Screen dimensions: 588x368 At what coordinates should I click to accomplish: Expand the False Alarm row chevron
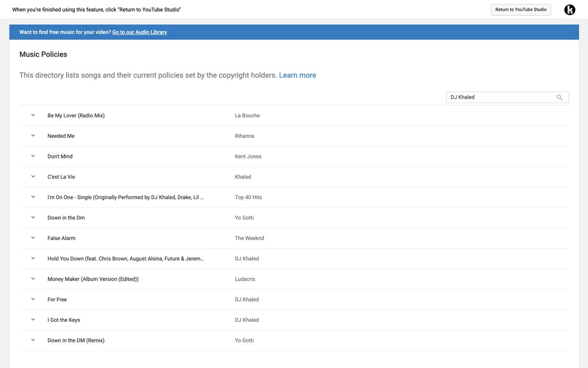[33, 238]
